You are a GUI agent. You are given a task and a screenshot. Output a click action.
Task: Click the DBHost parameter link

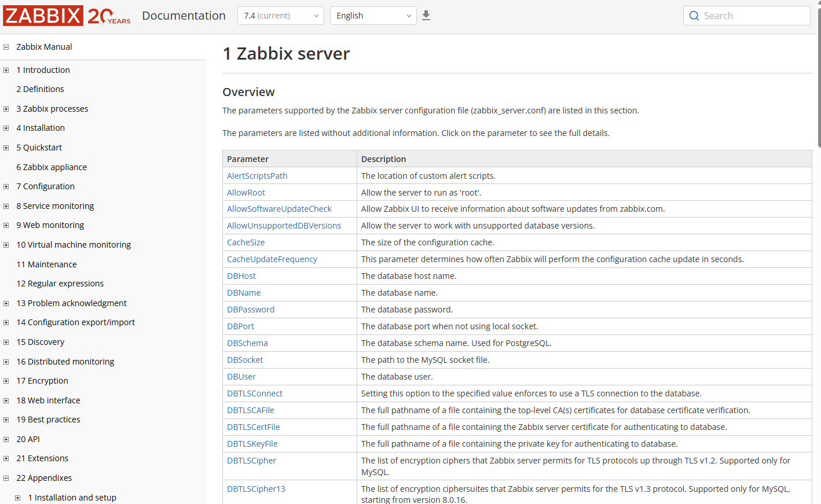pyautogui.click(x=241, y=275)
